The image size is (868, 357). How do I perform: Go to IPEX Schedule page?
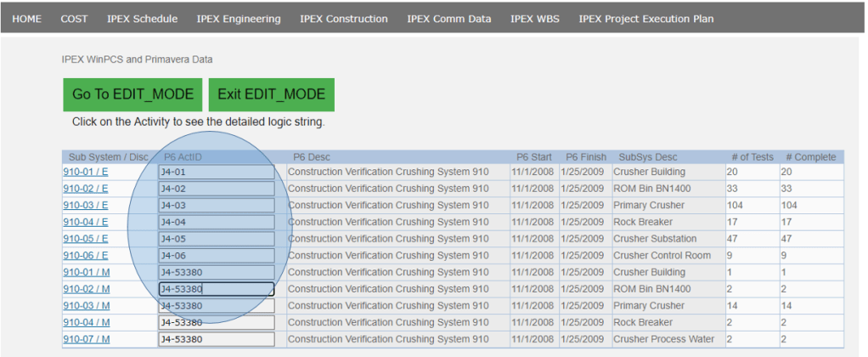click(x=142, y=19)
